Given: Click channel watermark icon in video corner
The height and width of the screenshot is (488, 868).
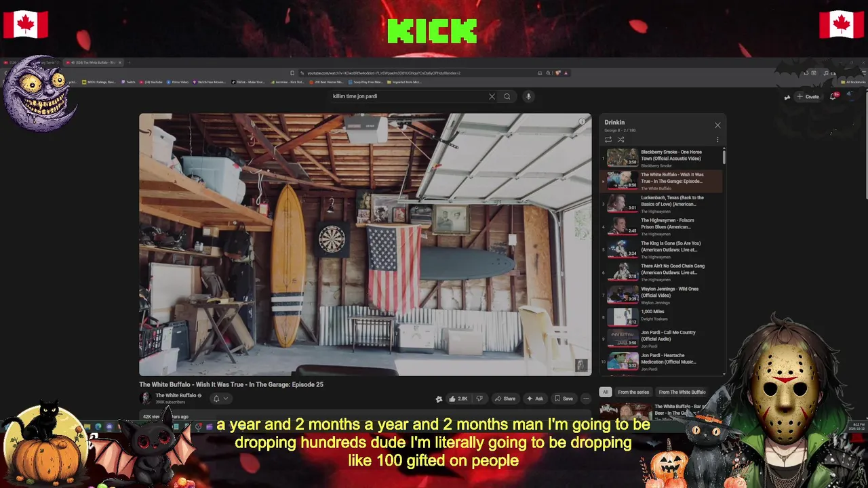Looking at the screenshot, I should (x=580, y=366).
